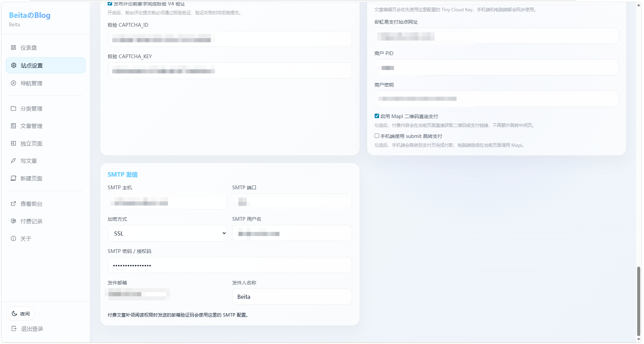Click the external link icon for 查看前台
644x344 pixels.
(13, 204)
